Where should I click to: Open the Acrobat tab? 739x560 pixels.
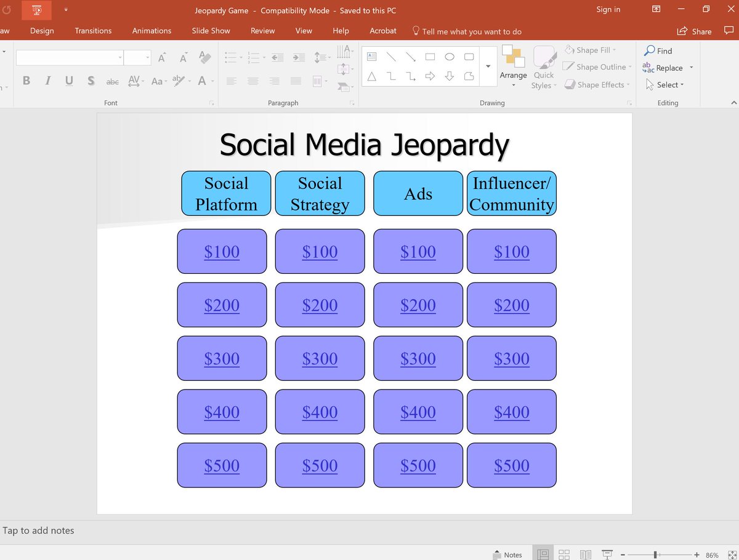tap(383, 31)
